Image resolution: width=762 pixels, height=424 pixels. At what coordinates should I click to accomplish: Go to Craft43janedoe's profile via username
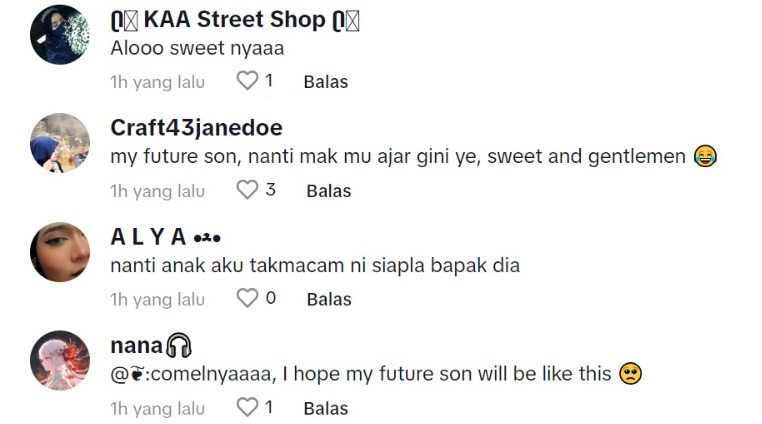click(x=196, y=128)
